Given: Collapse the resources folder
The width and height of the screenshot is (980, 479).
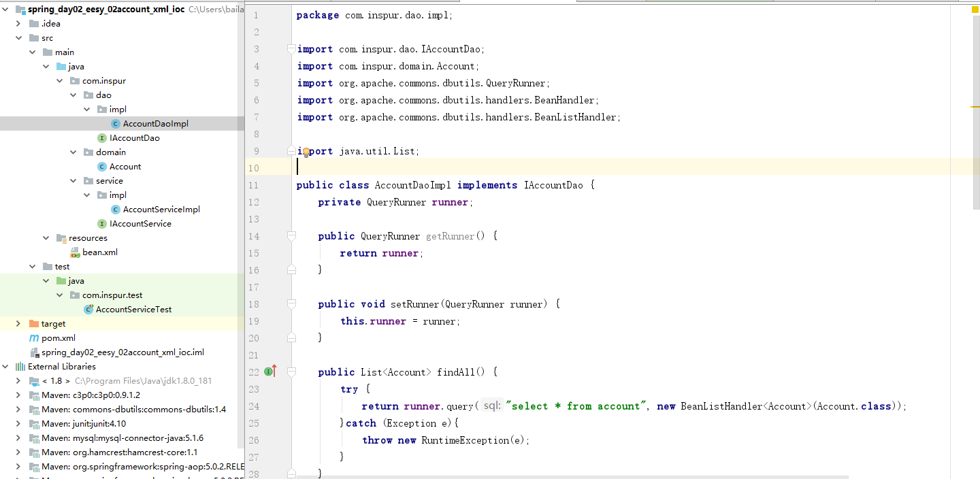Looking at the screenshot, I should pyautogui.click(x=46, y=238).
